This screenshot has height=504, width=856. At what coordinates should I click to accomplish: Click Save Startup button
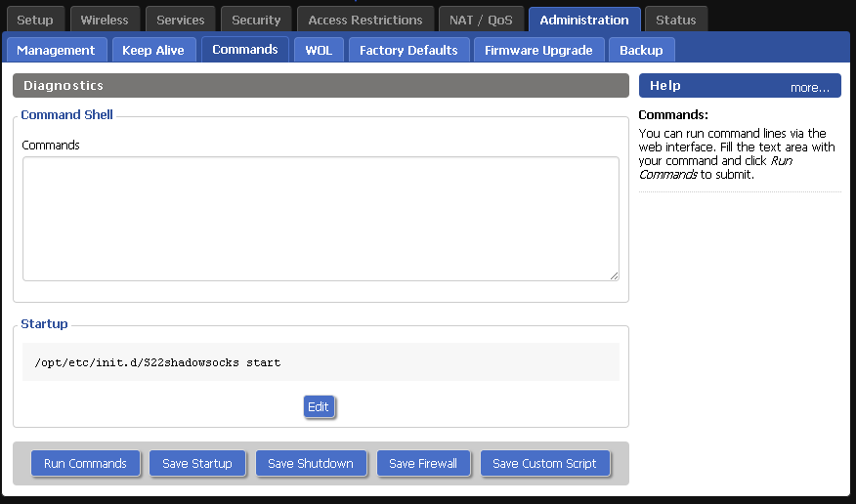coord(197,463)
